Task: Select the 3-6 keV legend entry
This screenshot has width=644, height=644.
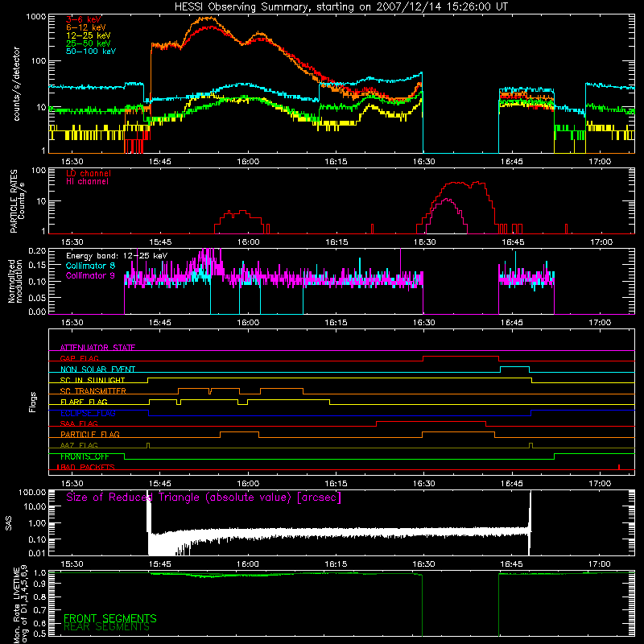Action: 84,19
